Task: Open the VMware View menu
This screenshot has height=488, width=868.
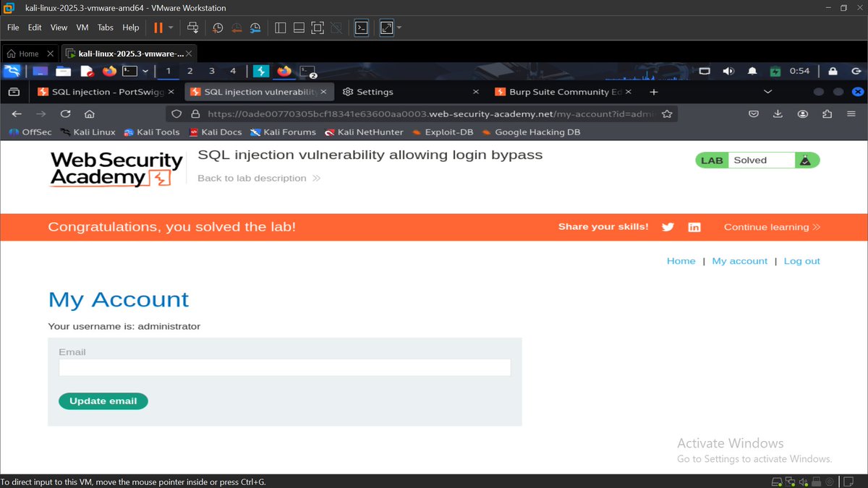Action: (x=59, y=27)
